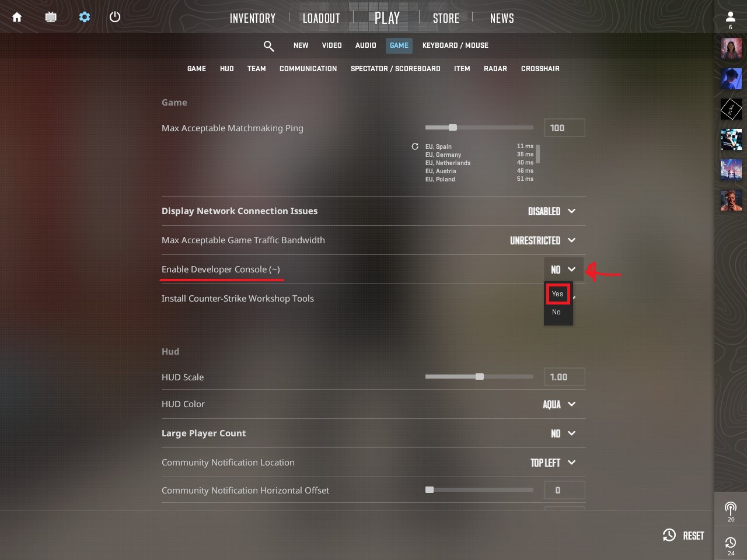Open Community Notification Location dropdown

553,463
